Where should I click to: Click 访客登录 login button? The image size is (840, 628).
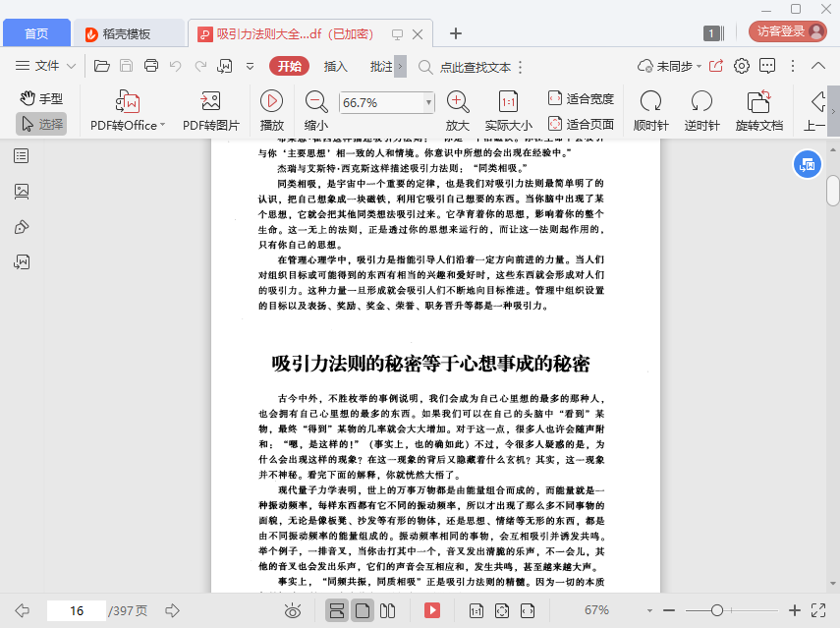[x=788, y=31]
